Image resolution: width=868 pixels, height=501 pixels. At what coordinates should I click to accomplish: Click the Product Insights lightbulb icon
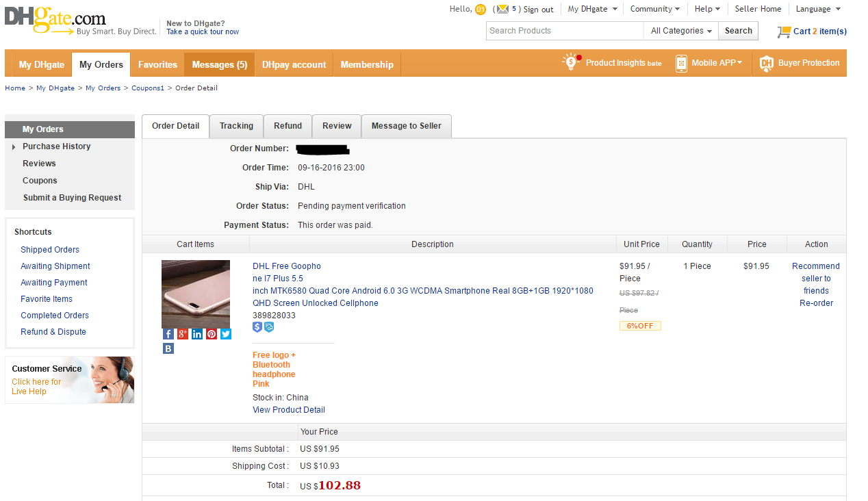click(x=571, y=62)
